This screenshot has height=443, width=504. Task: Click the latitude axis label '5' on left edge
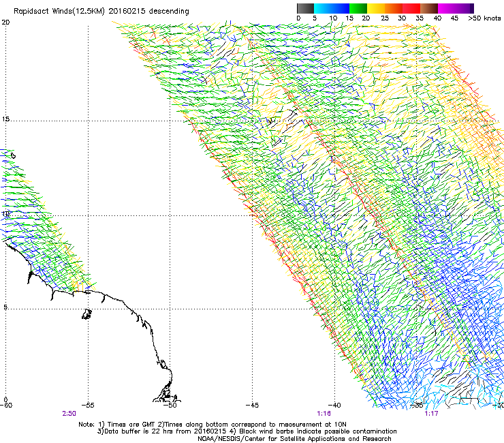pyautogui.click(x=5, y=307)
